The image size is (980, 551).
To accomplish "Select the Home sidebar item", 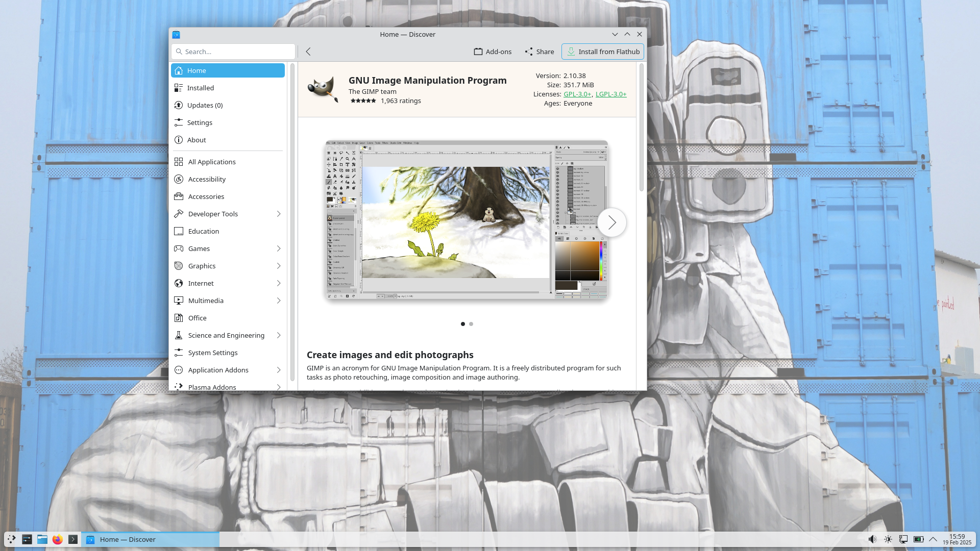I will click(228, 70).
